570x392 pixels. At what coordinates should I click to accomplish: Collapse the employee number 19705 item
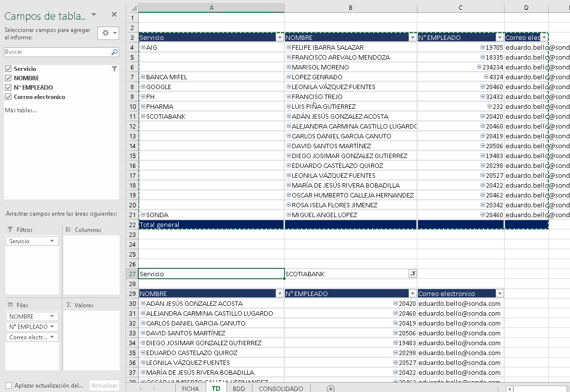coord(482,47)
